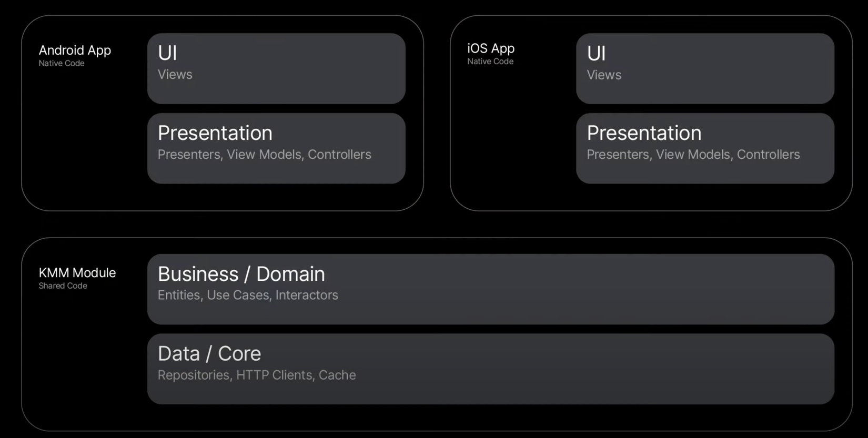Click the KMM Module title label
Viewport: 868px width, 438px height.
(x=77, y=273)
